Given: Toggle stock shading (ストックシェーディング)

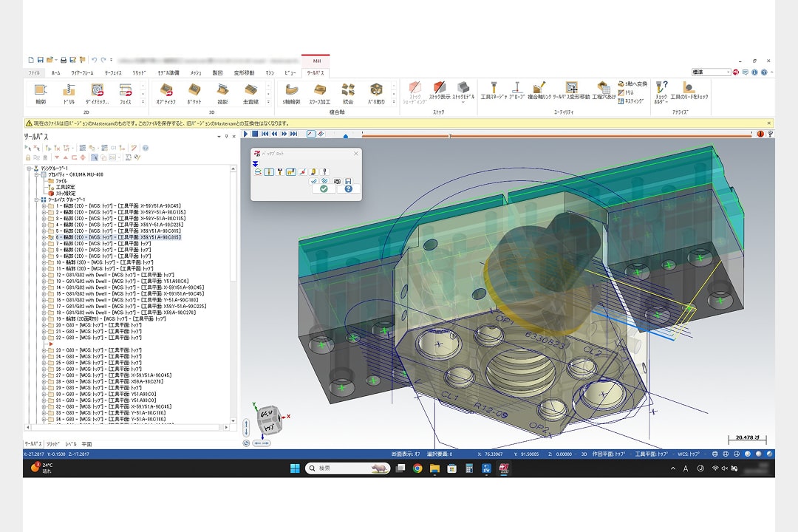Looking at the screenshot, I should [x=417, y=89].
